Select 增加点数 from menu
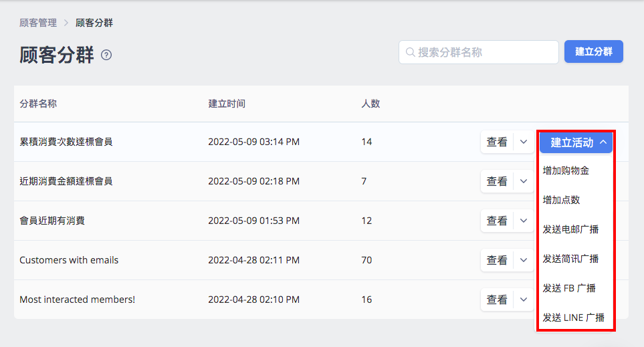Viewport: 644px width, 347px height. tap(561, 200)
